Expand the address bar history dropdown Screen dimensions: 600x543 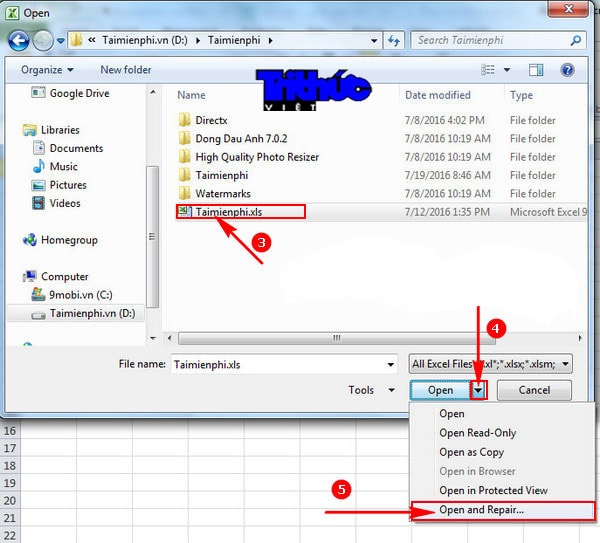374,41
